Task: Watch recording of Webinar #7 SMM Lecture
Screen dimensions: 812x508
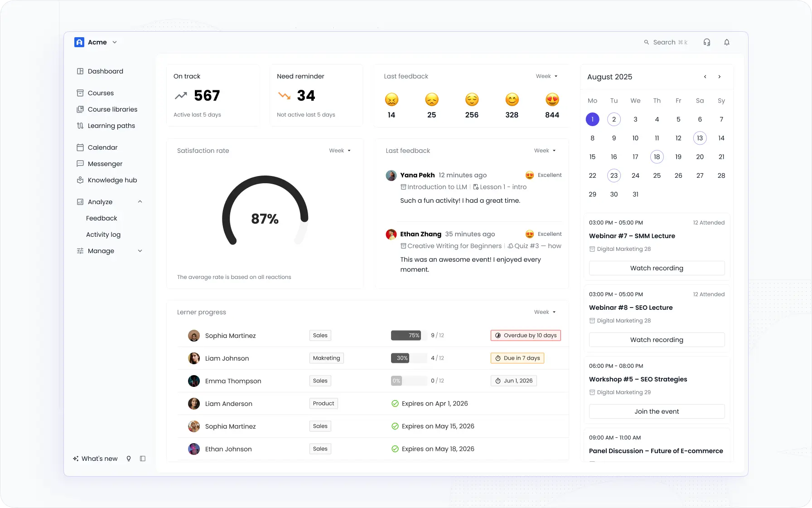Action: point(656,268)
